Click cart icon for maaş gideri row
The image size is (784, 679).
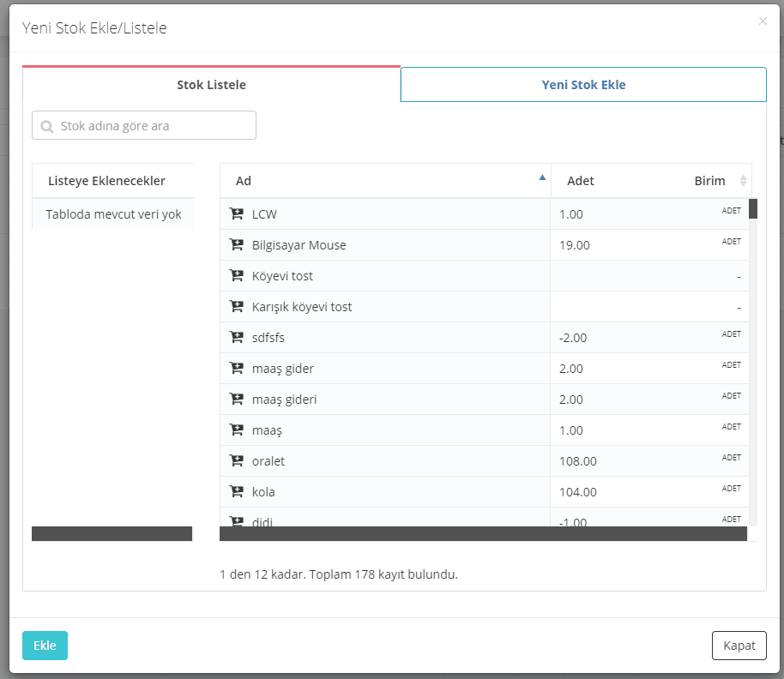pyautogui.click(x=237, y=400)
